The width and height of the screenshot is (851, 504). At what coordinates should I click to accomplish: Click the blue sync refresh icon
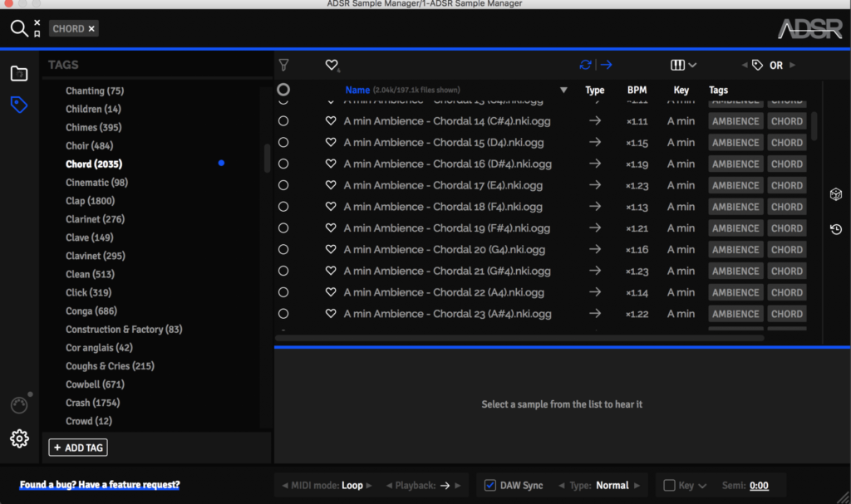(586, 65)
